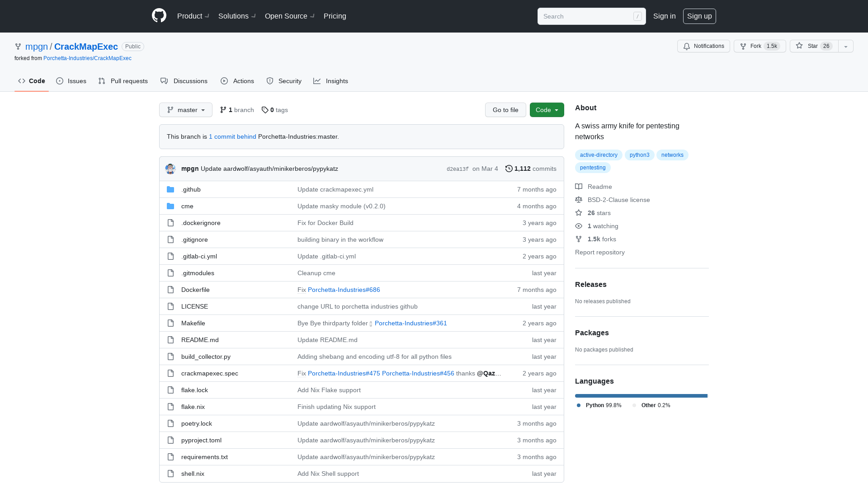Open the Pricing page
868x488 pixels.
pos(335,16)
